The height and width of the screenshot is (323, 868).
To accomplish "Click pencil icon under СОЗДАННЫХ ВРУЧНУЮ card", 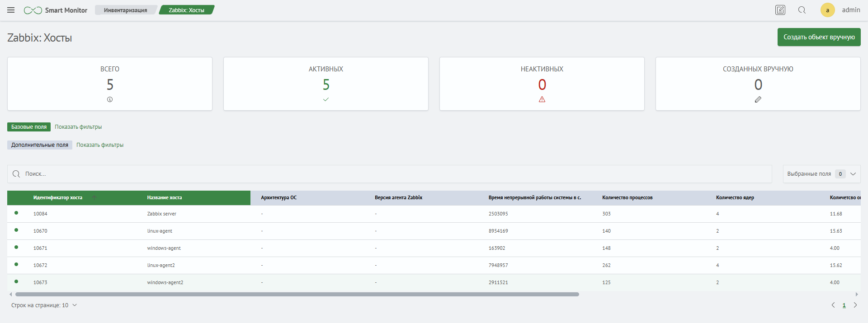I will (758, 99).
